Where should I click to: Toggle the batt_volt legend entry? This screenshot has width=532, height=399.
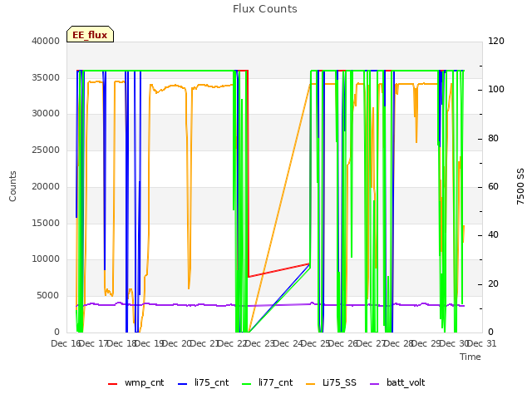tap(397, 382)
